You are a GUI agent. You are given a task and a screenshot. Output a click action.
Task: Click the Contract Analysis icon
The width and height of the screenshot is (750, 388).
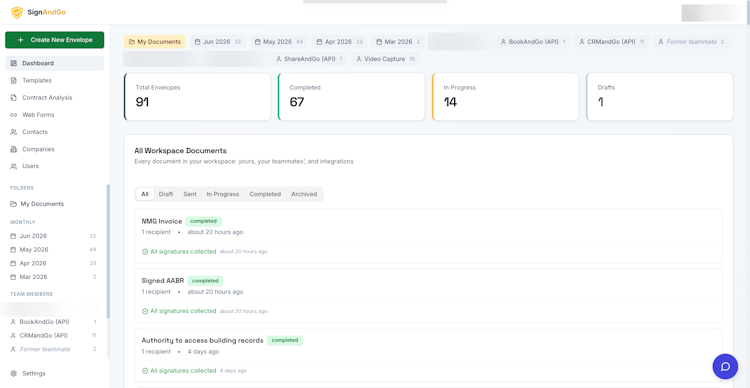point(13,98)
